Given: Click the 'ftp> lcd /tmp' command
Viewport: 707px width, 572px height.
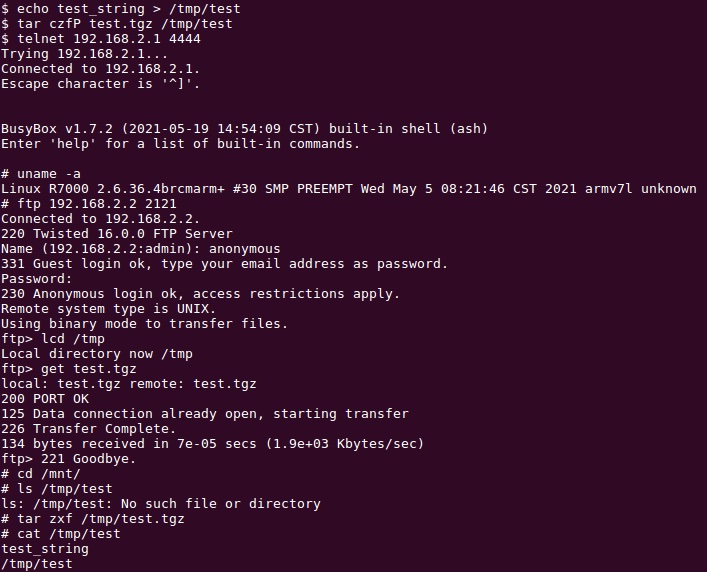Looking at the screenshot, I should (53, 339).
